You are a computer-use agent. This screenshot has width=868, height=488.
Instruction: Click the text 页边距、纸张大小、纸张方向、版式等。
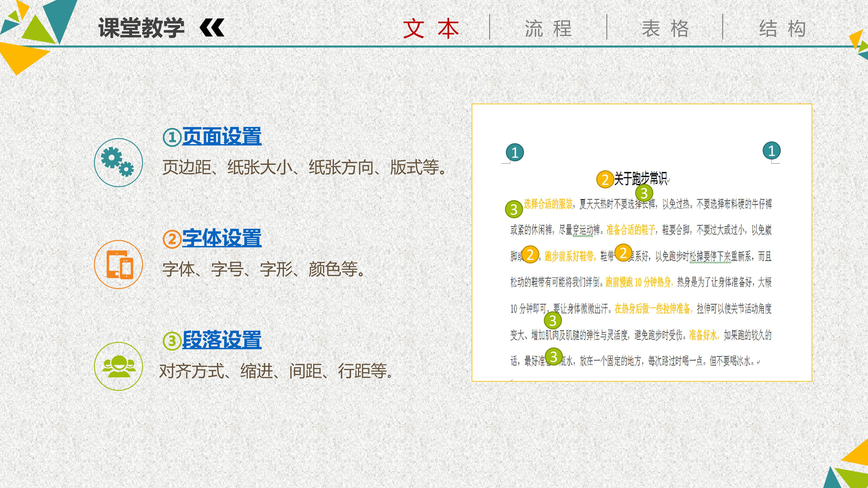(x=305, y=167)
